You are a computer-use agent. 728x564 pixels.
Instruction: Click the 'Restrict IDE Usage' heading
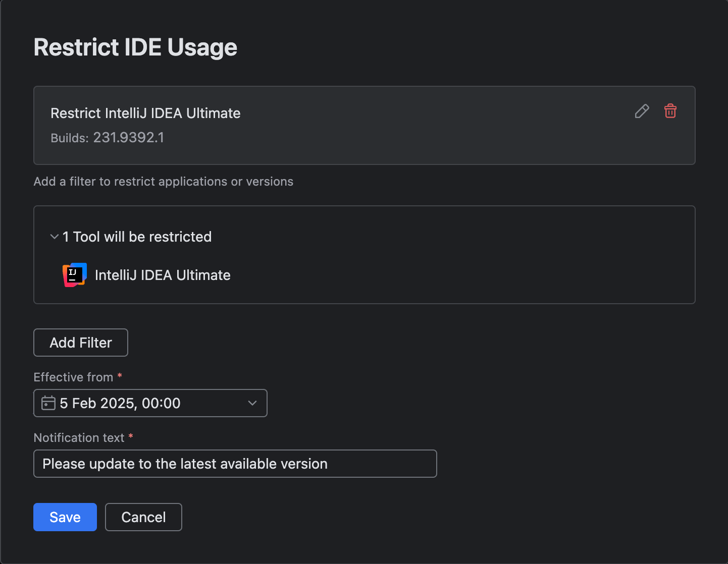135,47
